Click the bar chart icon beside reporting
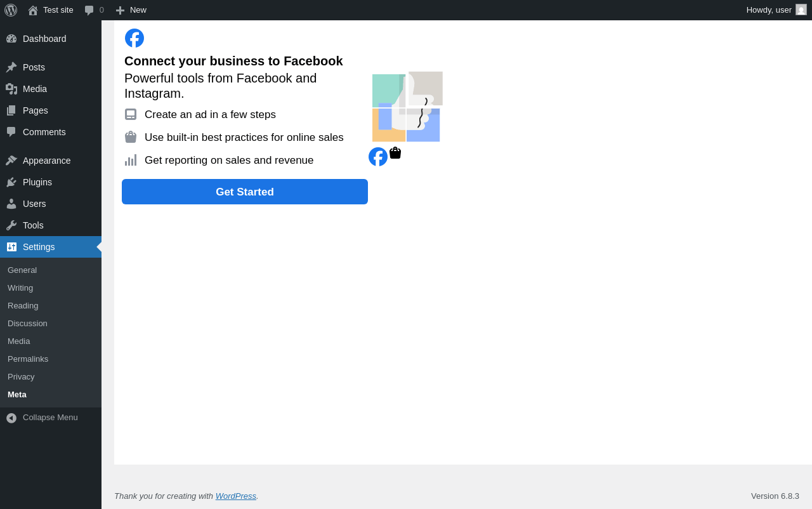 131,160
